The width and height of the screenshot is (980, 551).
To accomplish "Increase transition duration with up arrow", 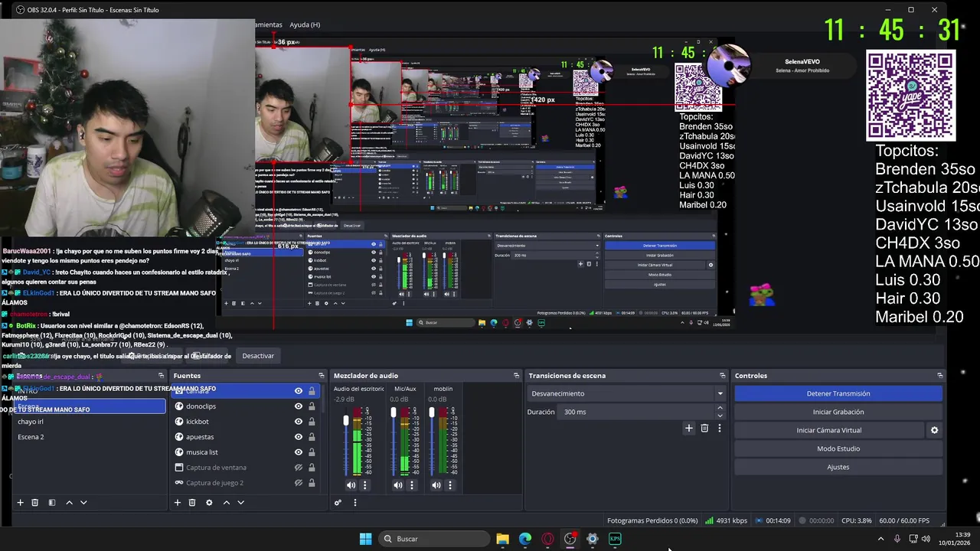I will click(x=720, y=408).
